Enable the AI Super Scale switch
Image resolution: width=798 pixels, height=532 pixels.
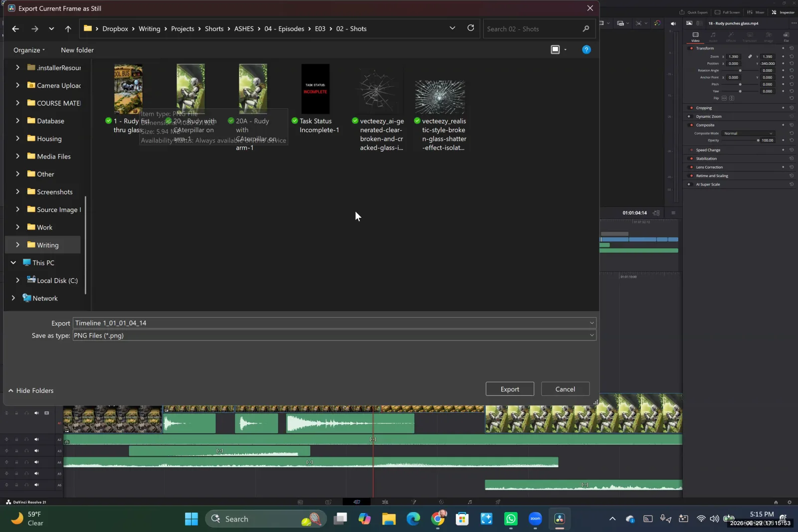click(x=689, y=184)
